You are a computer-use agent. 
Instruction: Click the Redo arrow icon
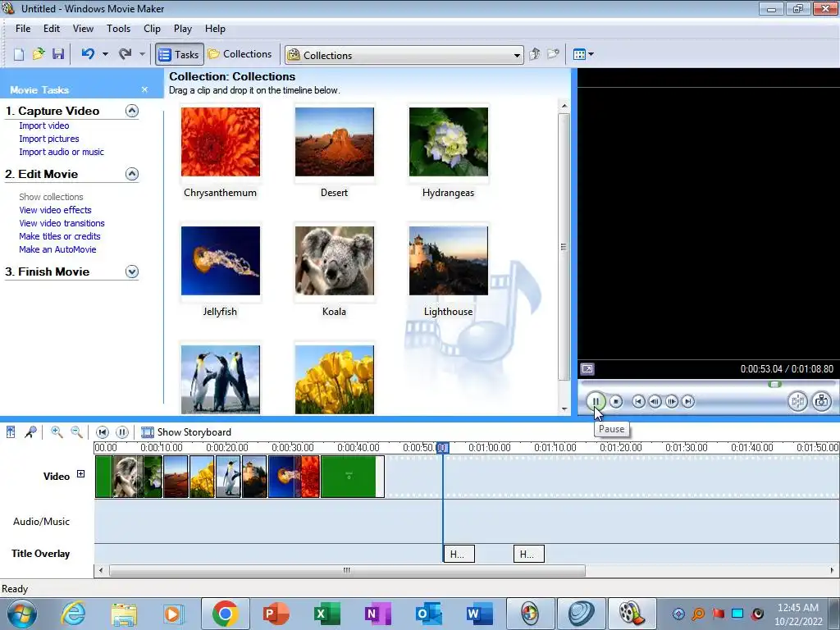click(x=126, y=54)
